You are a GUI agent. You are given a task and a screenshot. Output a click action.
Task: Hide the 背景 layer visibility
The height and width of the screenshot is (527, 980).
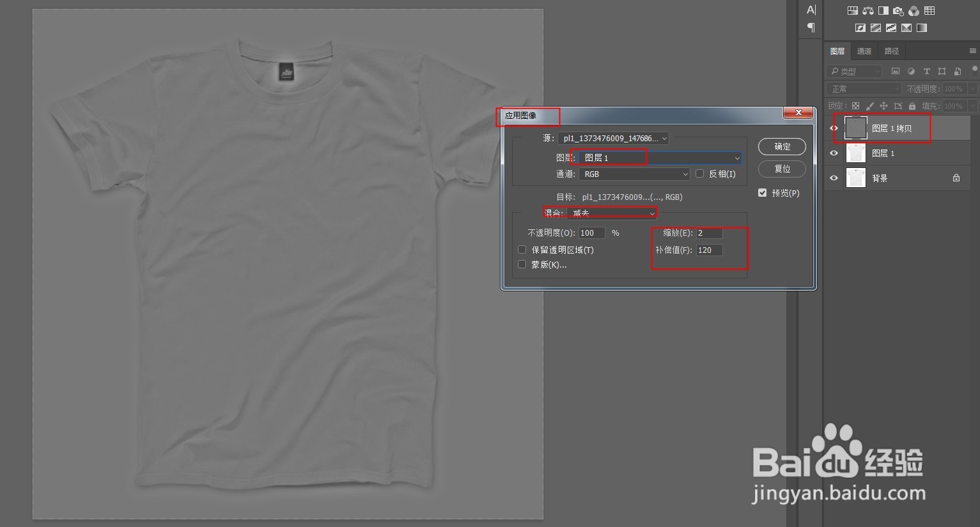click(x=834, y=178)
